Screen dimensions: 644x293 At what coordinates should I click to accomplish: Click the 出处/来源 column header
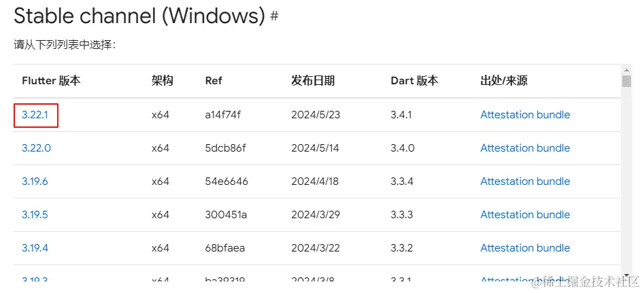(504, 81)
